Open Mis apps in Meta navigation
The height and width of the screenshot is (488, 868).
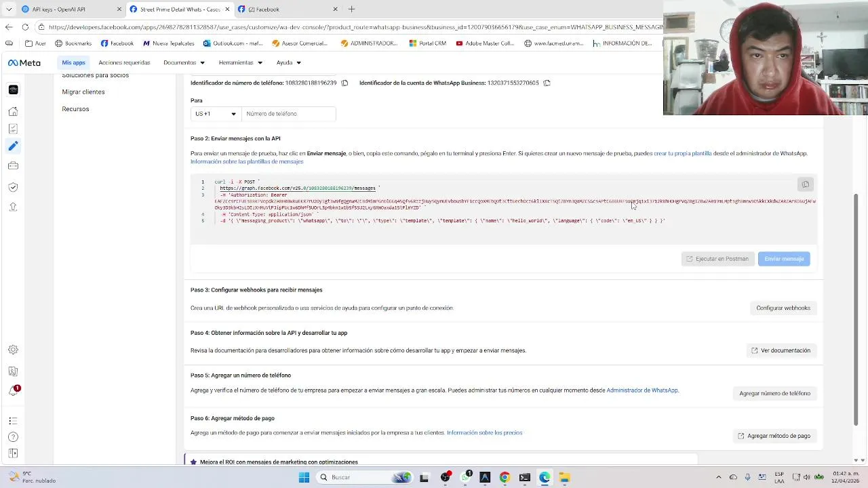tap(73, 62)
